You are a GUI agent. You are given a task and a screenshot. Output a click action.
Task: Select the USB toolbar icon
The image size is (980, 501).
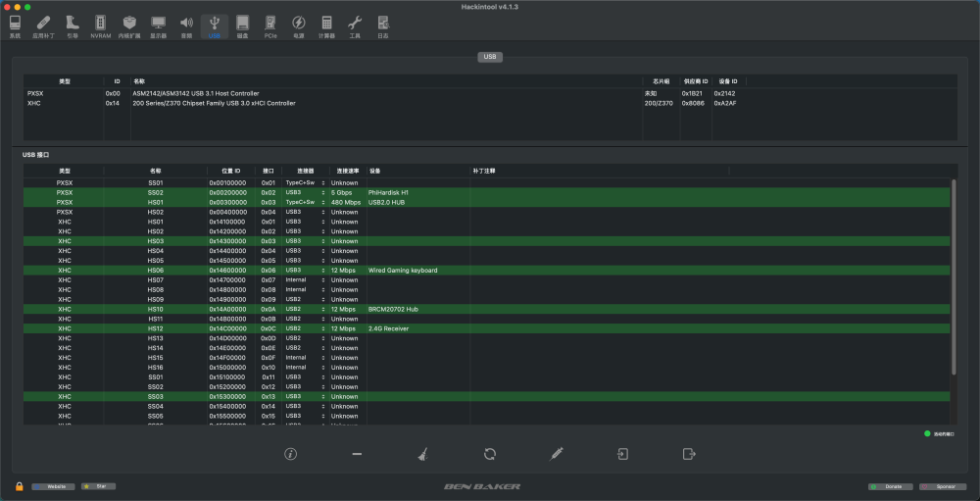(215, 26)
